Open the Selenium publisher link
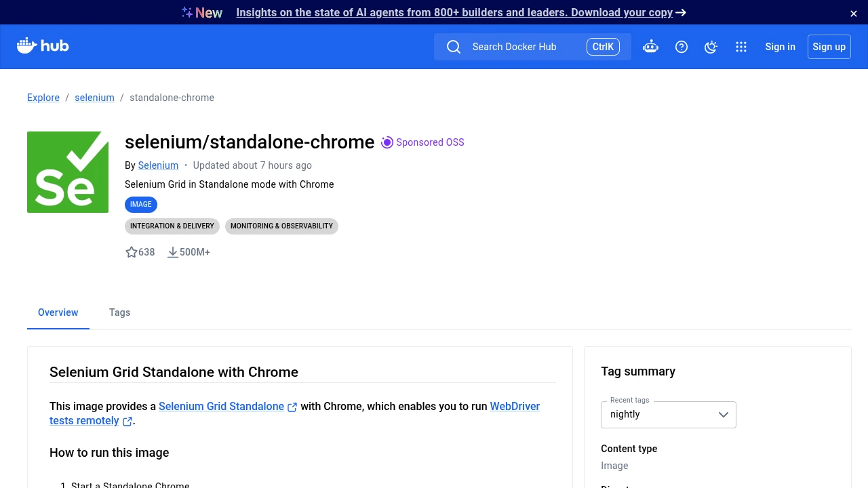 (158, 165)
